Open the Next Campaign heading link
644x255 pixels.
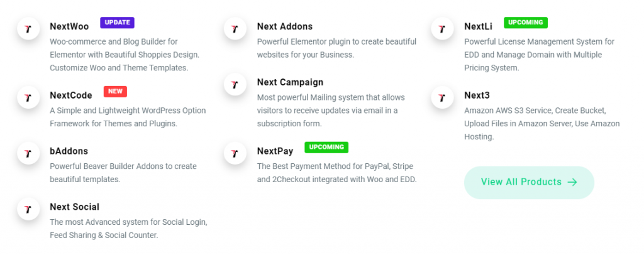coord(290,82)
